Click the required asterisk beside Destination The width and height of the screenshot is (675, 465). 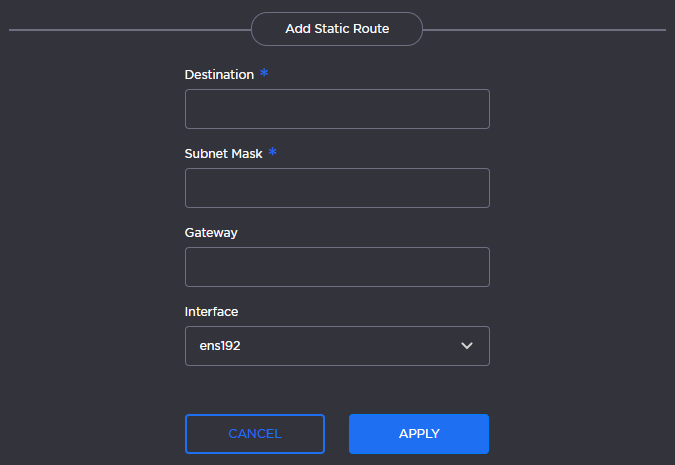point(264,73)
